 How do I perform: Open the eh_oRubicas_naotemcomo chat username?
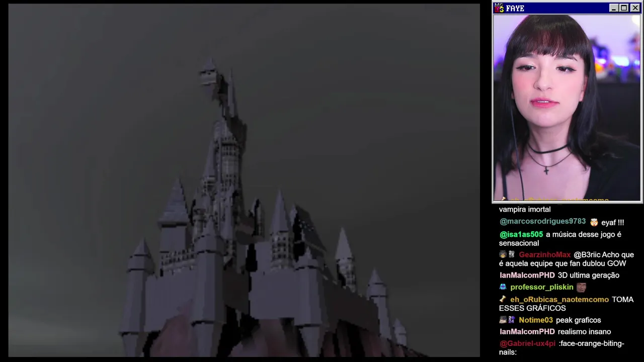tap(559, 299)
